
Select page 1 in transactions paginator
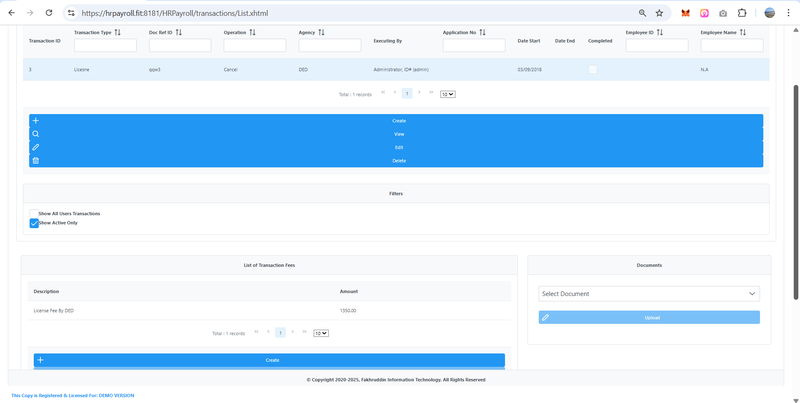[x=407, y=93]
